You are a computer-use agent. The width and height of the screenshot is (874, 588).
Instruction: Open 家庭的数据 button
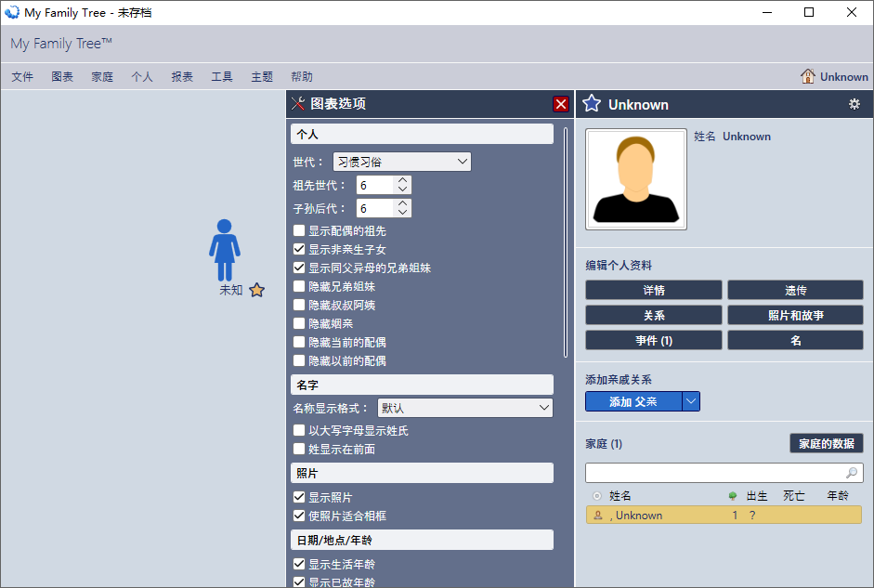(x=826, y=444)
